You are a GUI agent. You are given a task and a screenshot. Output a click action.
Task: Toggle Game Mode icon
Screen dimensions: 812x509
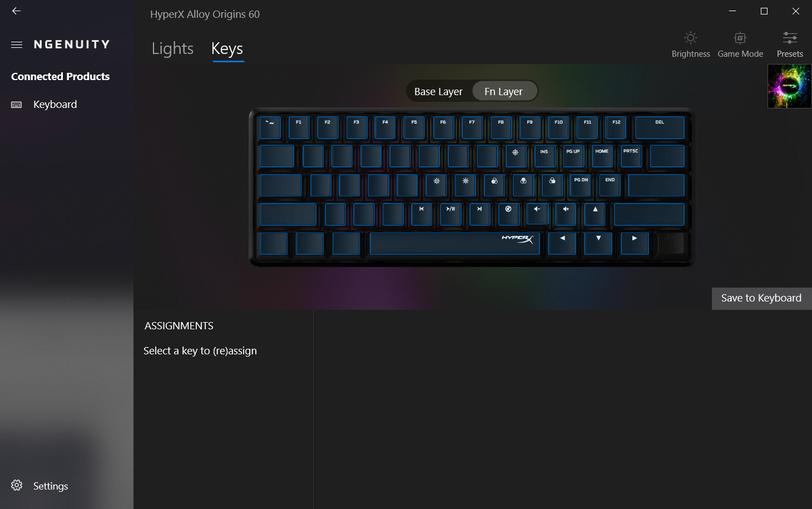coord(740,45)
